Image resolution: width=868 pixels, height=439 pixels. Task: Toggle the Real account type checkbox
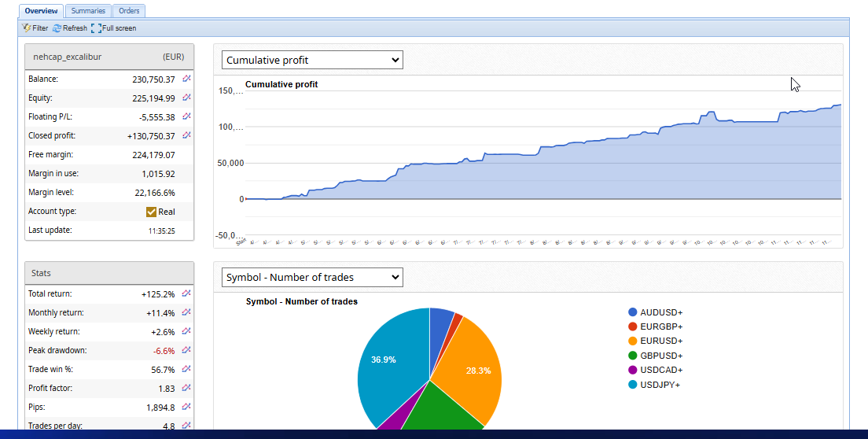tap(152, 212)
